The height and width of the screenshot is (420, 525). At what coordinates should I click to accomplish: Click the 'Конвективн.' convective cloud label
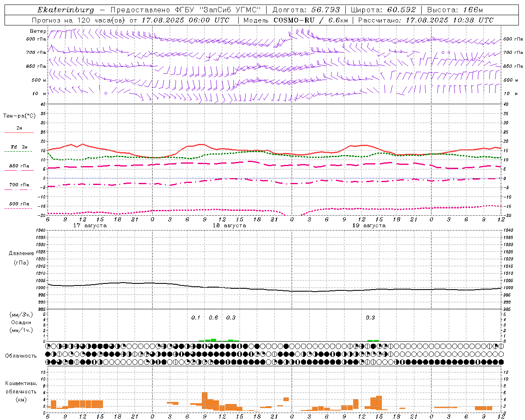pyautogui.click(x=21, y=383)
